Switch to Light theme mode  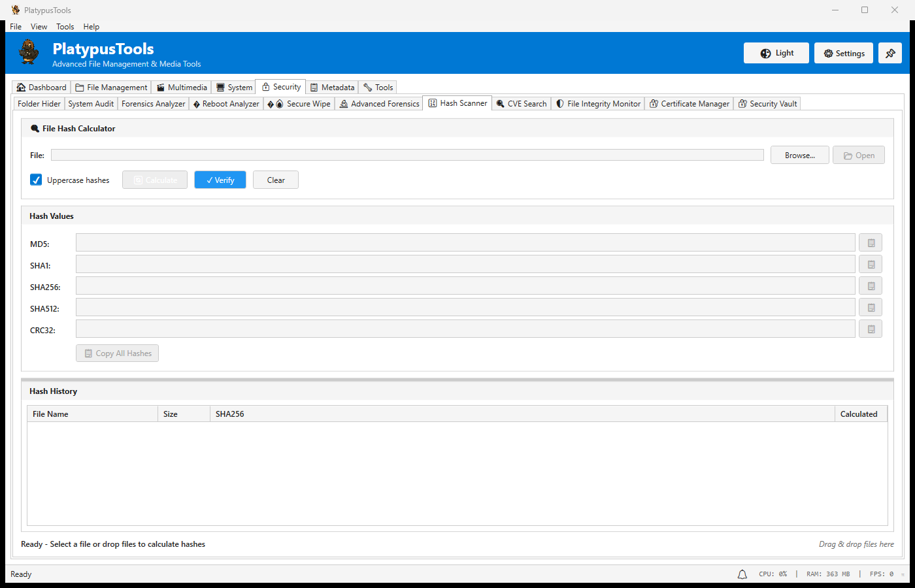[x=776, y=53]
